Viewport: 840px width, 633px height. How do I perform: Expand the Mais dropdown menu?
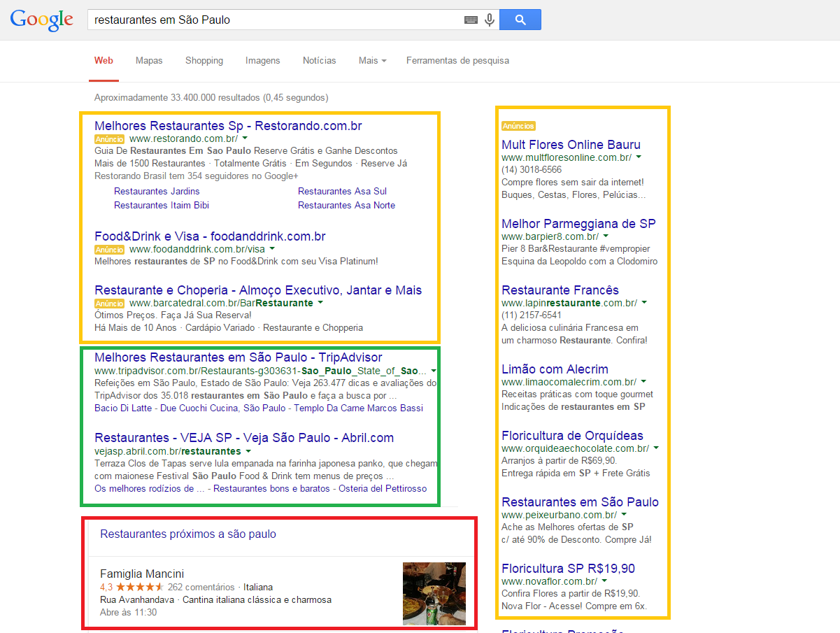372,61
